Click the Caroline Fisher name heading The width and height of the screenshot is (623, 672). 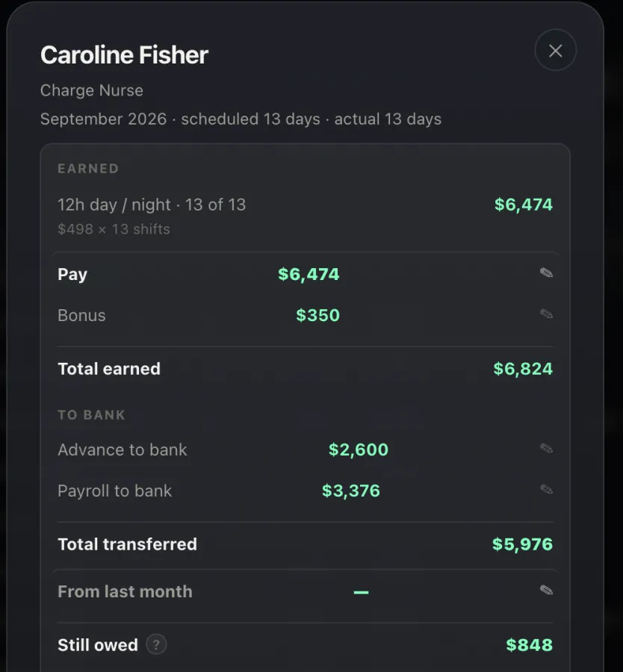click(x=124, y=55)
